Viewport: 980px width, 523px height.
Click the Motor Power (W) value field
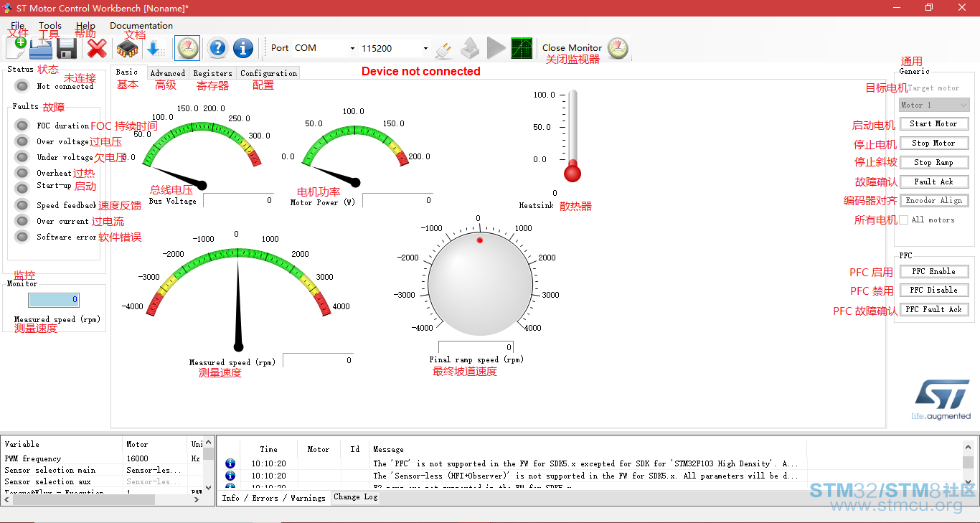(397, 201)
